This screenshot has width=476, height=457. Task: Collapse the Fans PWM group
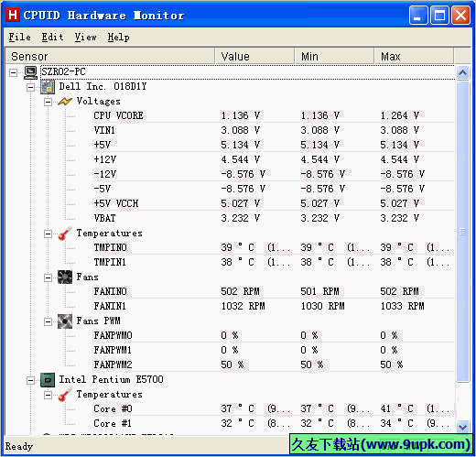[x=48, y=321]
